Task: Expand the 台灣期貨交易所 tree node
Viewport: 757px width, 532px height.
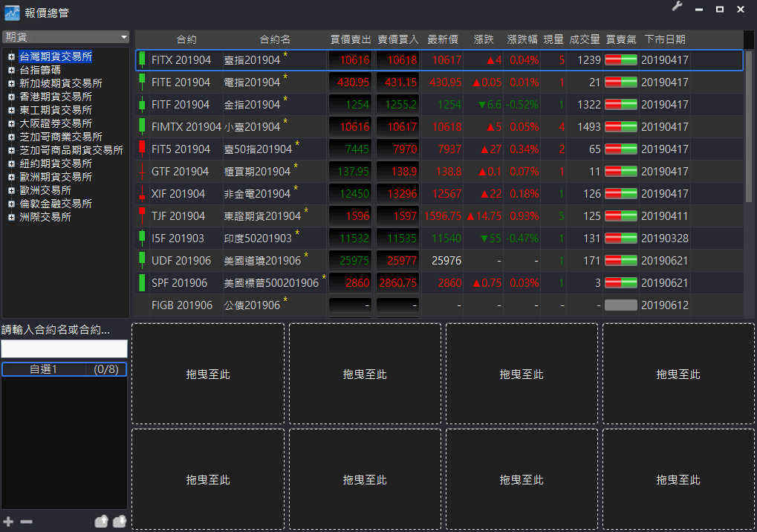Action: pos(11,56)
